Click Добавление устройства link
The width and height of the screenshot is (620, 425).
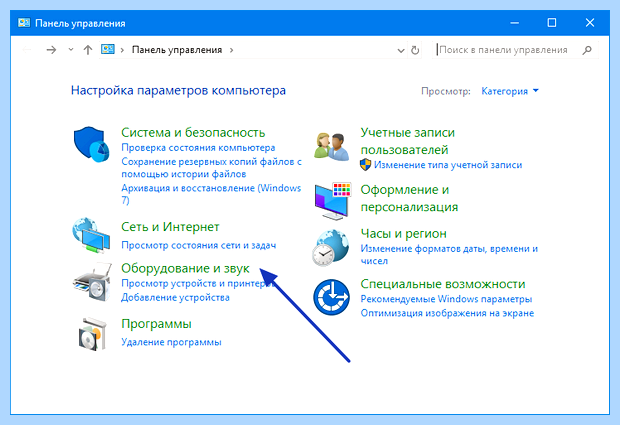coord(175,297)
